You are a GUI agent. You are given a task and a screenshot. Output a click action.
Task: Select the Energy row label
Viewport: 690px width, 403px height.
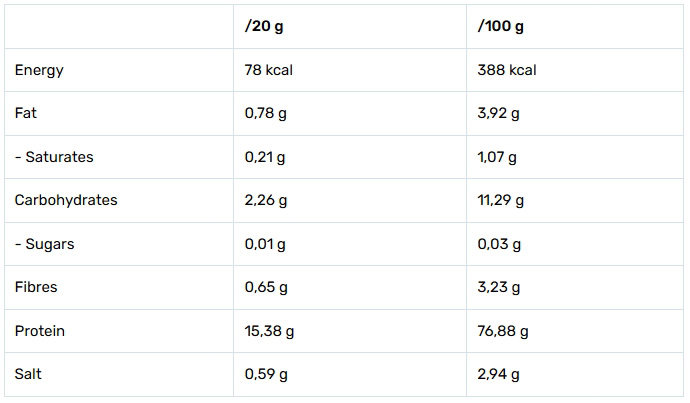[x=40, y=70]
